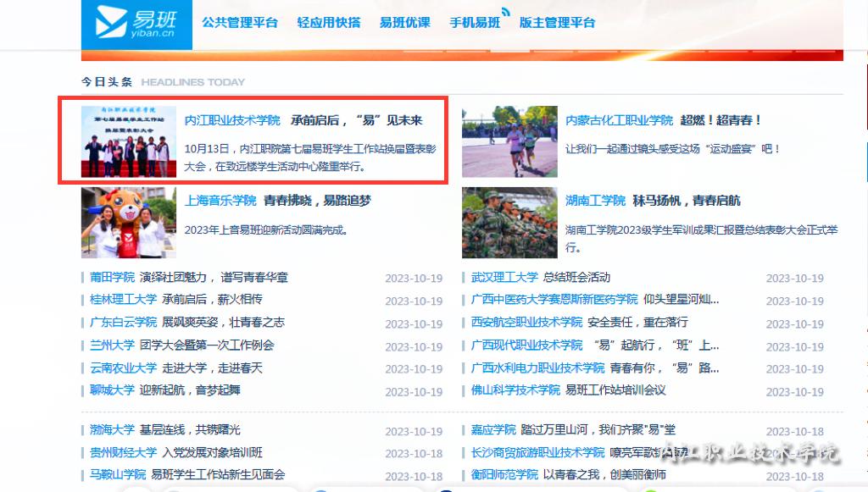Click the 云南农业大学 link
The width and height of the screenshot is (868, 492).
click(124, 368)
